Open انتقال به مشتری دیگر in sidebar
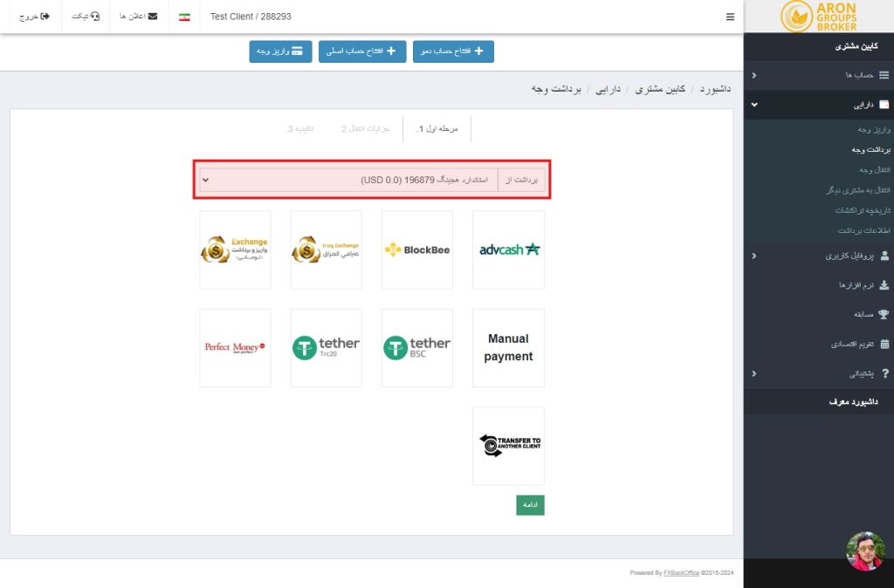Viewport: 894px width, 588px height. click(858, 190)
